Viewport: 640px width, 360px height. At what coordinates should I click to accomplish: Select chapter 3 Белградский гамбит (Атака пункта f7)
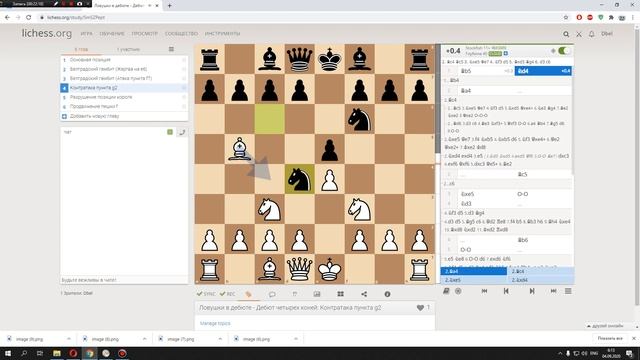pos(124,78)
